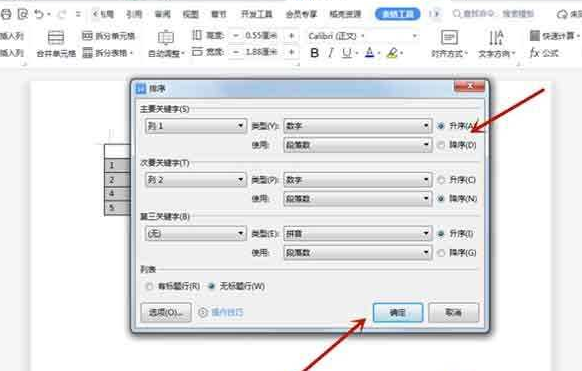This screenshot has width=582, height=371.
Task: Open third keyword 使用 dropdown
Action: [x=357, y=253]
